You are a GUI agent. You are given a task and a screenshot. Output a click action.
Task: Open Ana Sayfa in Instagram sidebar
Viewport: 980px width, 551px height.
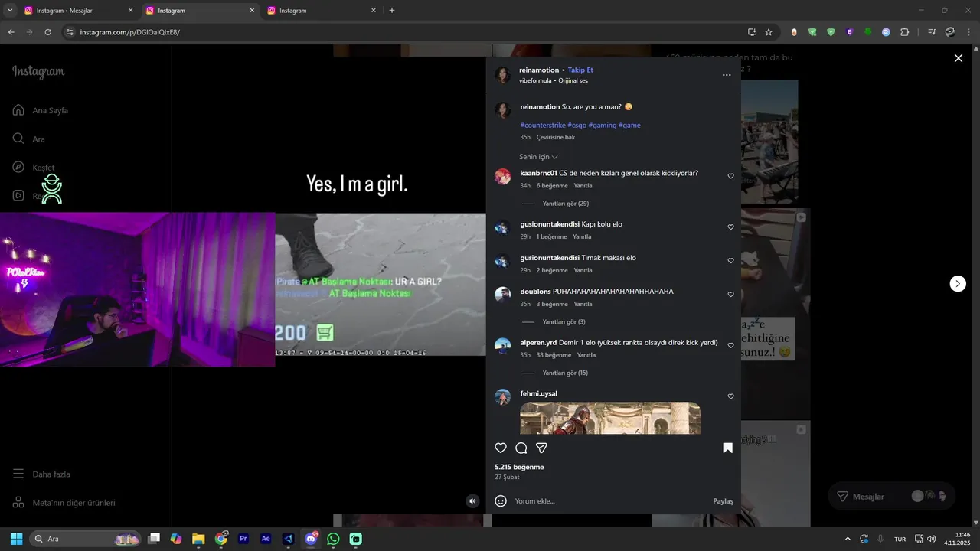41,110
